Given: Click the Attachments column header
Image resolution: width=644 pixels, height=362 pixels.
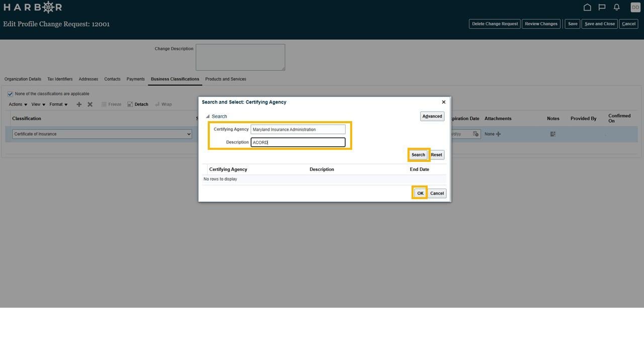Looking at the screenshot, I should coord(498,119).
